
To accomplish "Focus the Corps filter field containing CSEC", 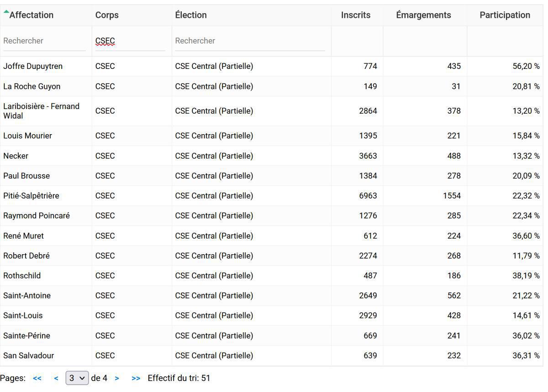I will coord(130,41).
